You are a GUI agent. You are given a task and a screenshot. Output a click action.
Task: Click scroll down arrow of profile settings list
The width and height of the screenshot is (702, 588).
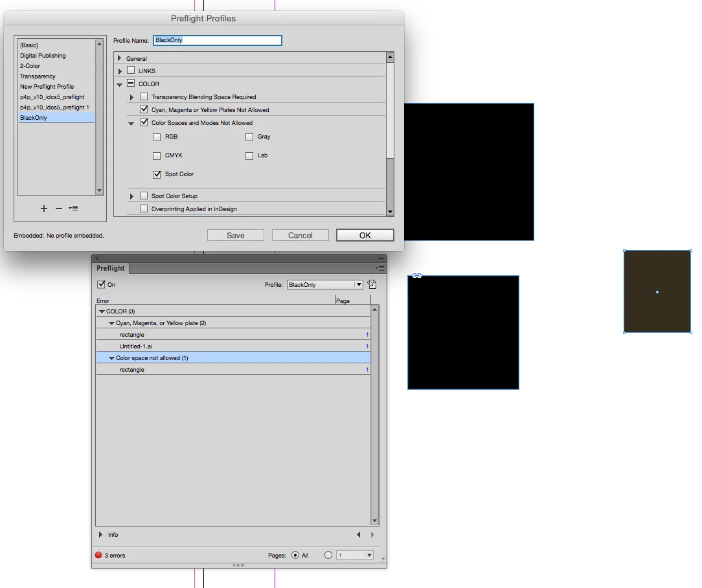click(390, 212)
